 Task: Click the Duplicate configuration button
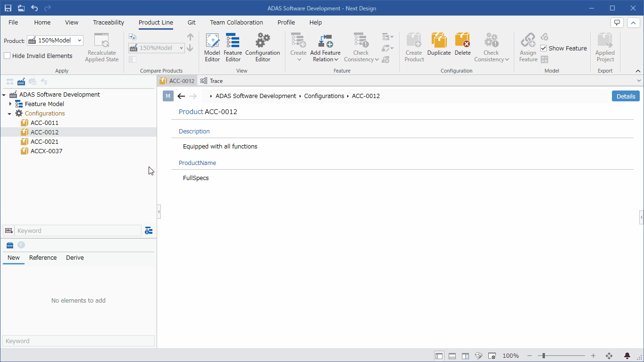pos(439,45)
